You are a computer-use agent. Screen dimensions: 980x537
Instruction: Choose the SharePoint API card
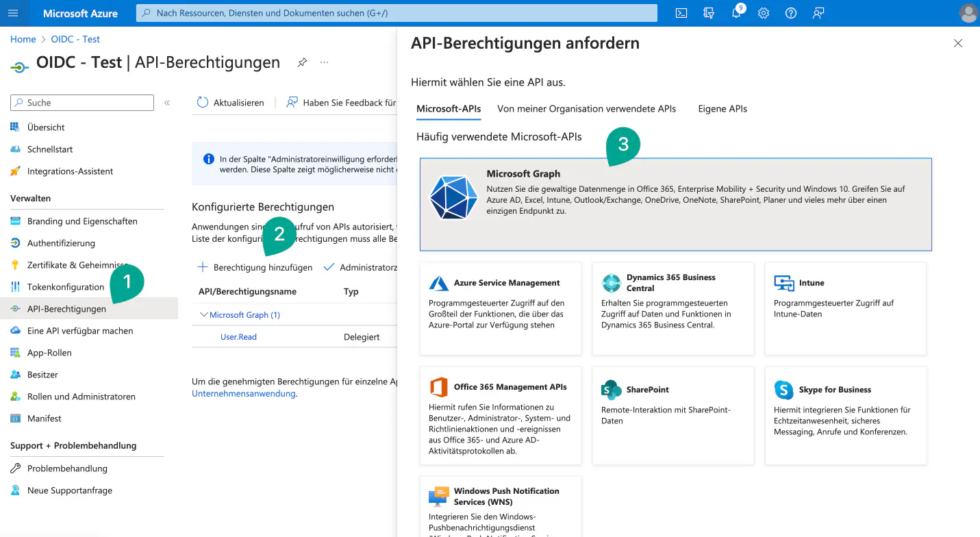click(673, 415)
